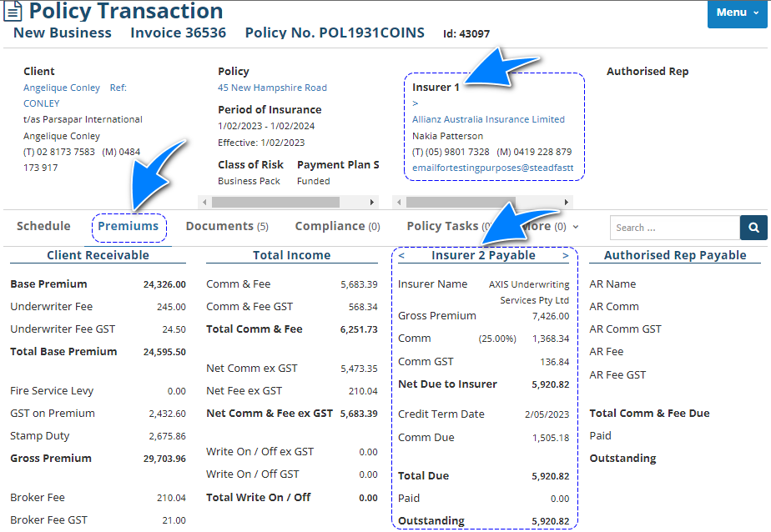
Task: Go to next insurer payable arrow
Action: (566, 255)
